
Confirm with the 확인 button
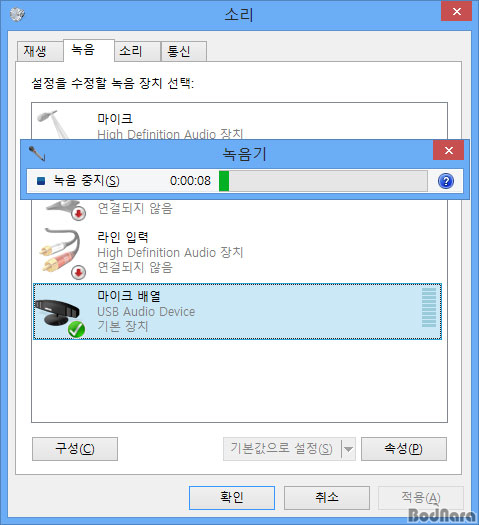pyautogui.click(x=232, y=498)
